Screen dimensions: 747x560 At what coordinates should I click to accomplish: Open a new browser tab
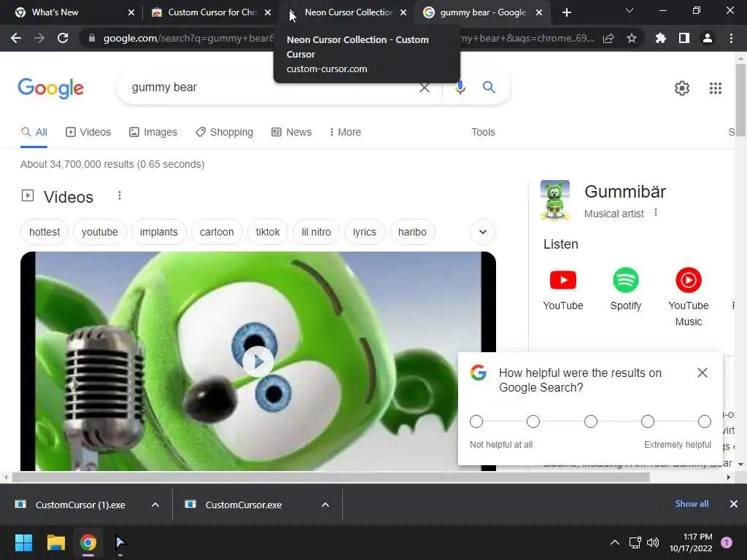pos(566,12)
